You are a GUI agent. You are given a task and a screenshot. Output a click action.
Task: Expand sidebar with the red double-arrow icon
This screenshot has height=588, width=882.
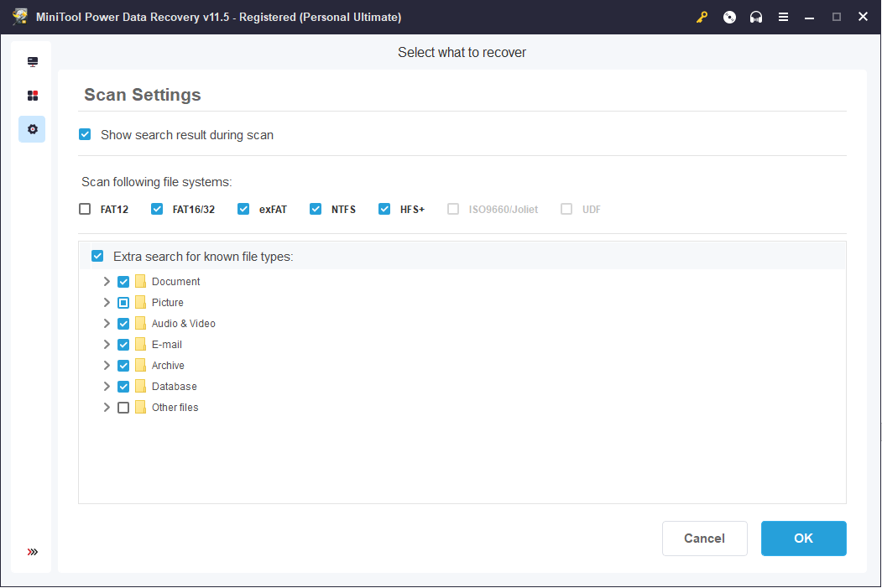coord(33,551)
